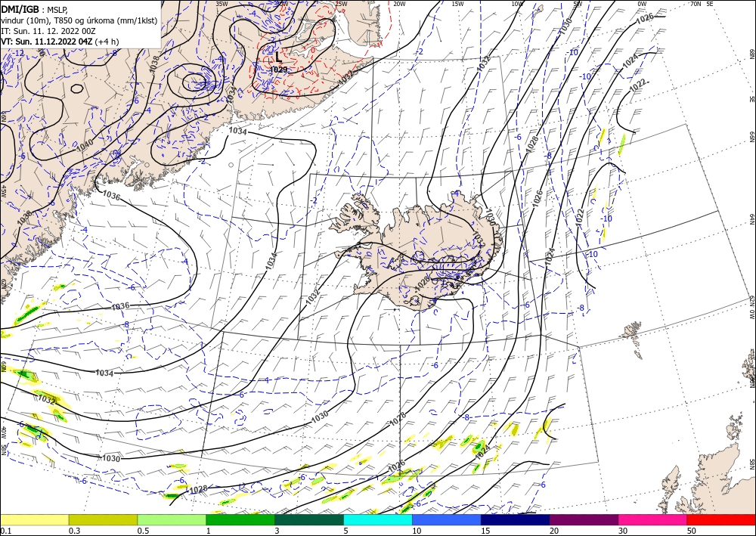
Task: Click the '20W' longitude label at top
Action: pos(399,4)
